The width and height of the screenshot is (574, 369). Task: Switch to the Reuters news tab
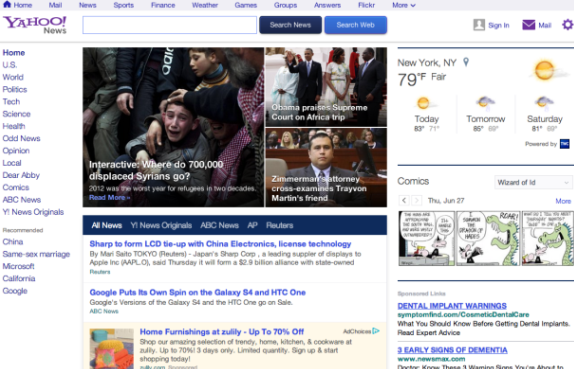pos(279,225)
